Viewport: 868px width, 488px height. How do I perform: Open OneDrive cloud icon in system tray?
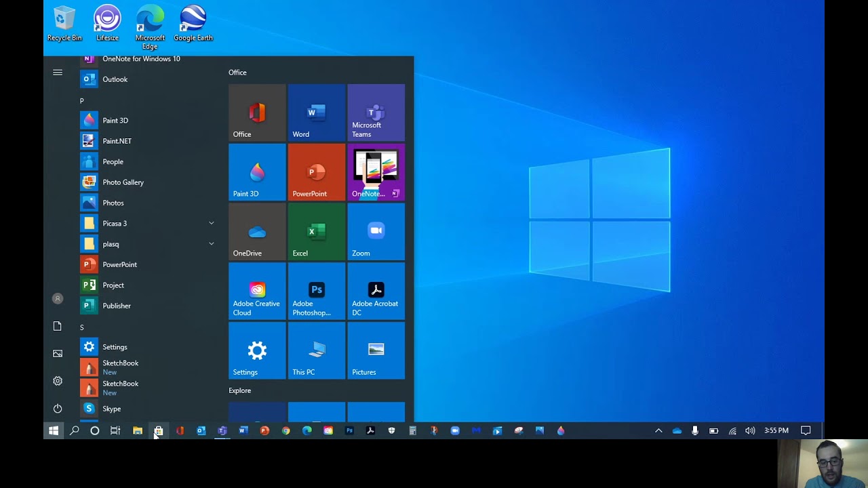point(677,430)
